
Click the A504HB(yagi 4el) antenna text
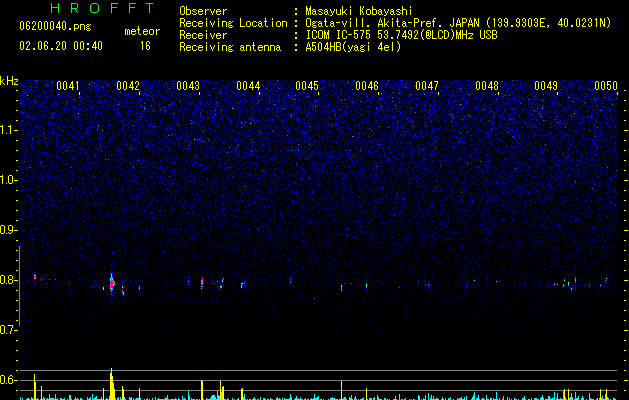click(353, 47)
